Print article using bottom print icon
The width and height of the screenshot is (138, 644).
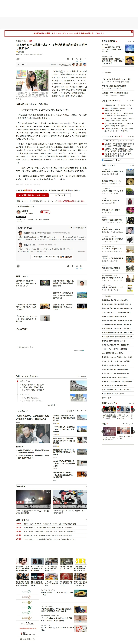[18, 266]
